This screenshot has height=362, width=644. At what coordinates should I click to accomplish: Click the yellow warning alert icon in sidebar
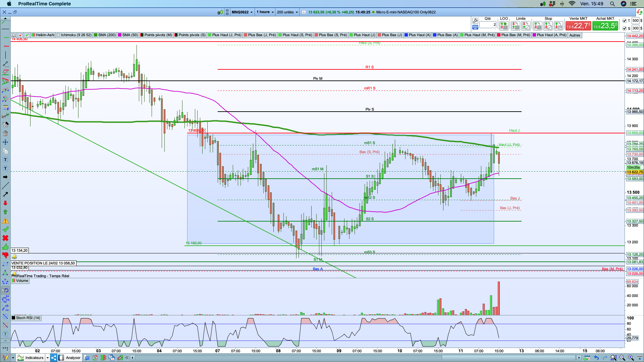coord(5,221)
